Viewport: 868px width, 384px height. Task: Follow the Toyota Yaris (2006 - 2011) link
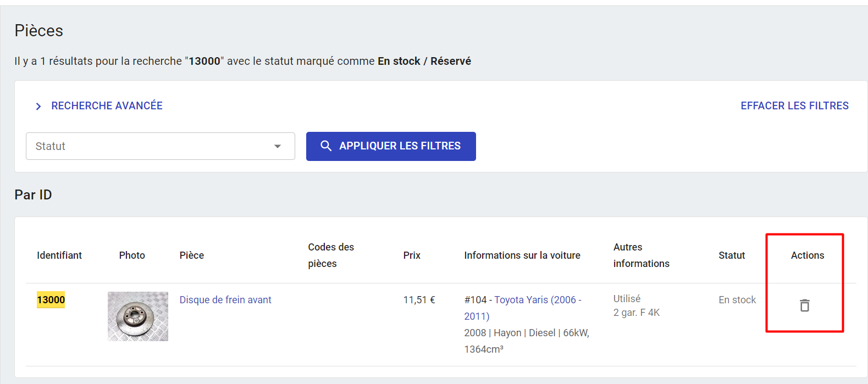coord(537,300)
